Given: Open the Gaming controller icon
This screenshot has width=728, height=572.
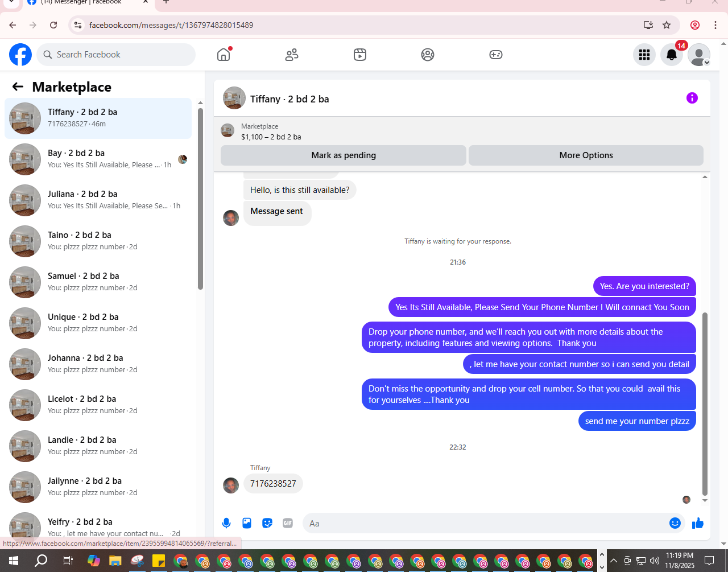Looking at the screenshot, I should pos(496,55).
